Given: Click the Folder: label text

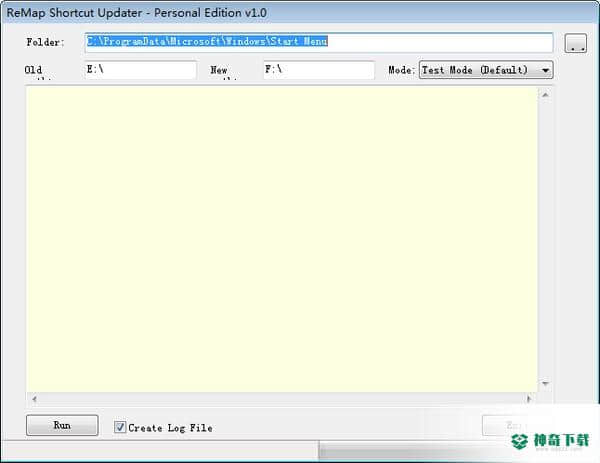Looking at the screenshot, I should 45,42.
